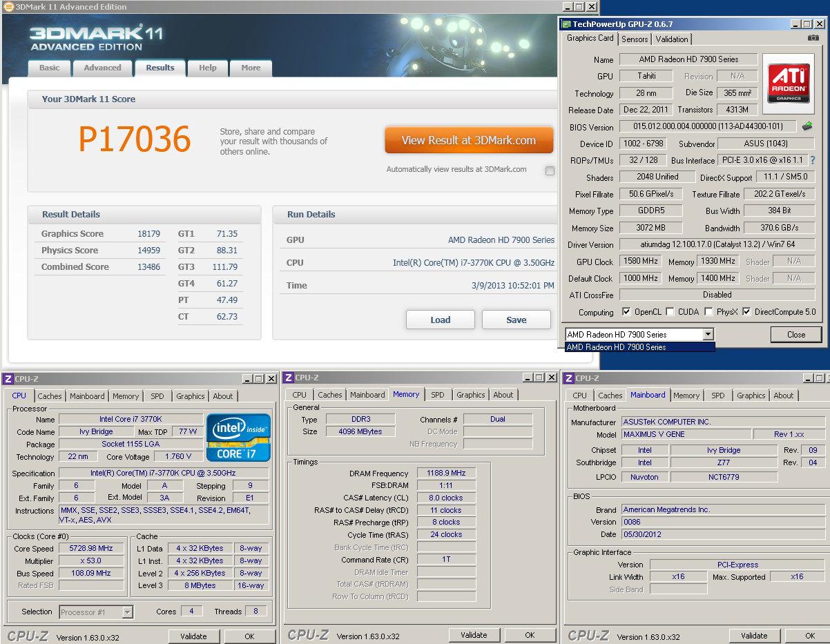The width and height of the screenshot is (830, 644).
Task: Open About tab in right CPU-Z window
Action: [x=784, y=396]
